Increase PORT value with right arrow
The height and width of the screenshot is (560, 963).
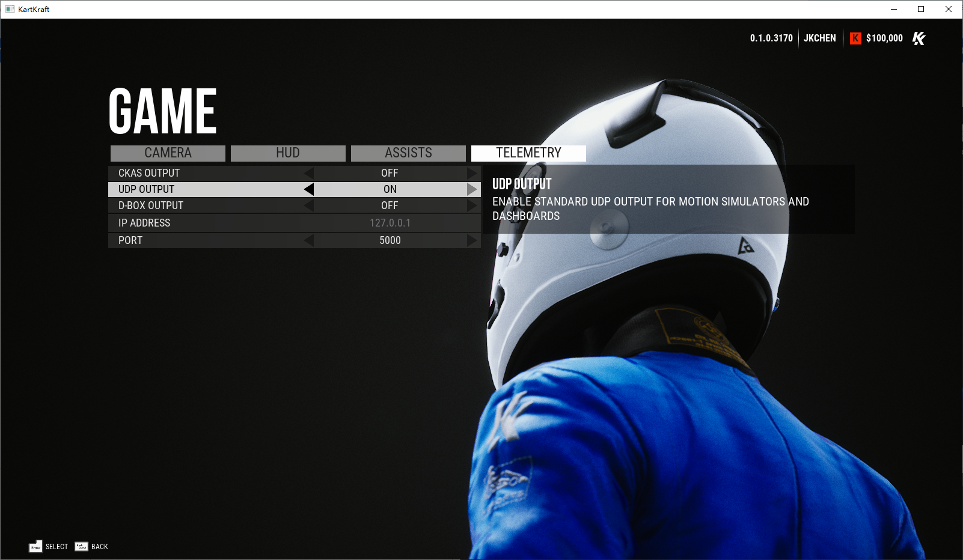pos(472,240)
